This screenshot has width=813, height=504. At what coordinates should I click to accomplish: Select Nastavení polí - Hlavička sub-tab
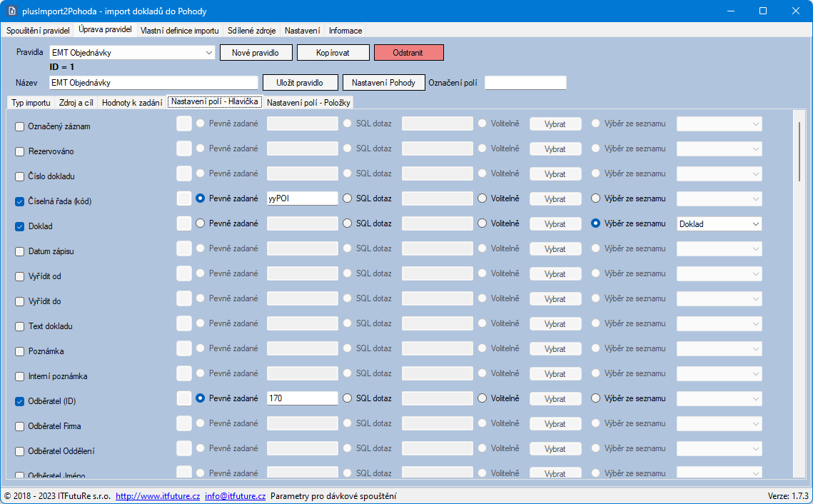215,101
